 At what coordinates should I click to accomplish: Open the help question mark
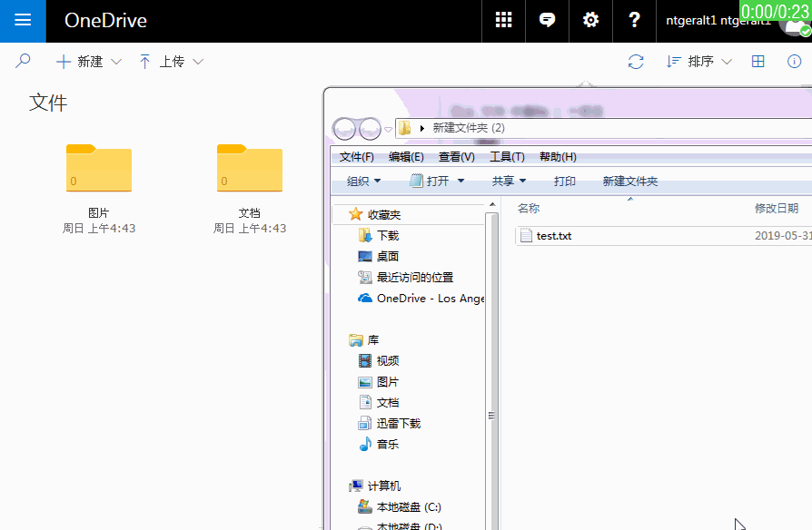634,21
